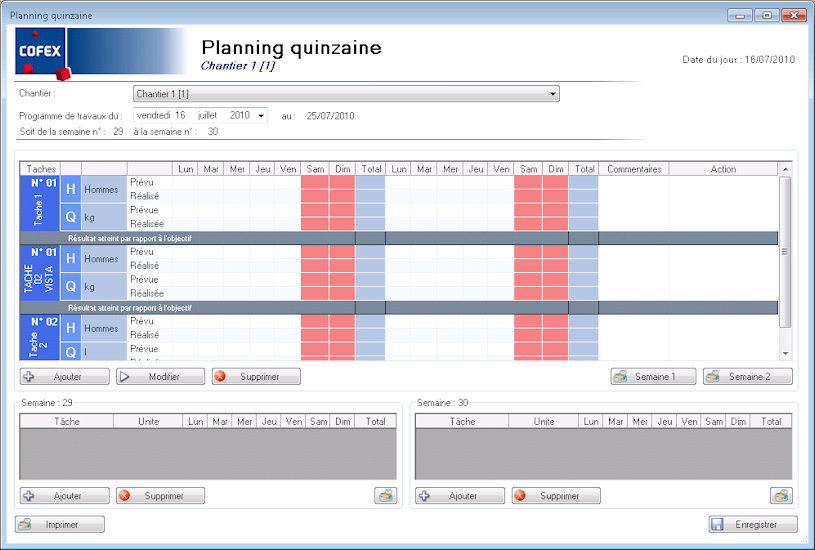The height and width of the screenshot is (550, 815).
Task: Delete the selected task with the main Supprimer
Action: click(256, 377)
